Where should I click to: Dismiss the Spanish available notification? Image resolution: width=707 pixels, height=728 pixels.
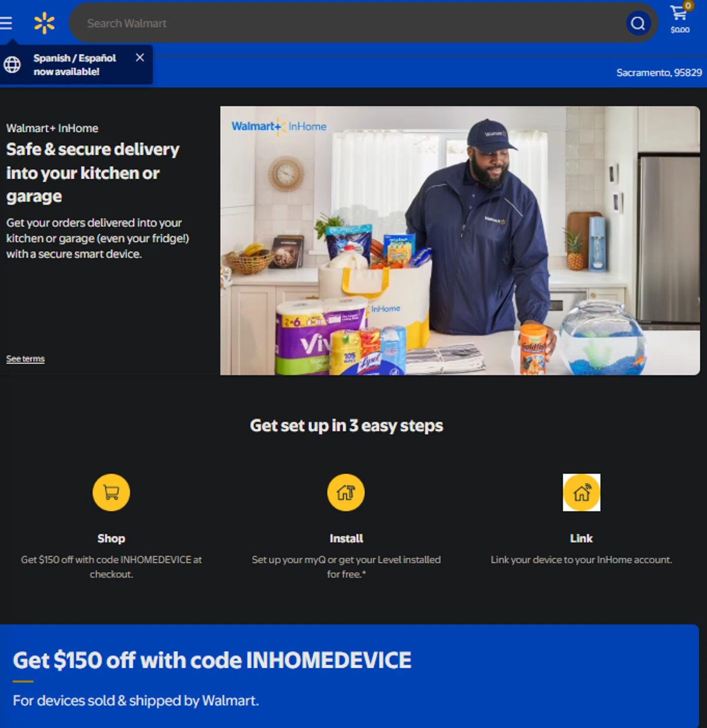pyautogui.click(x=140, y=58)
